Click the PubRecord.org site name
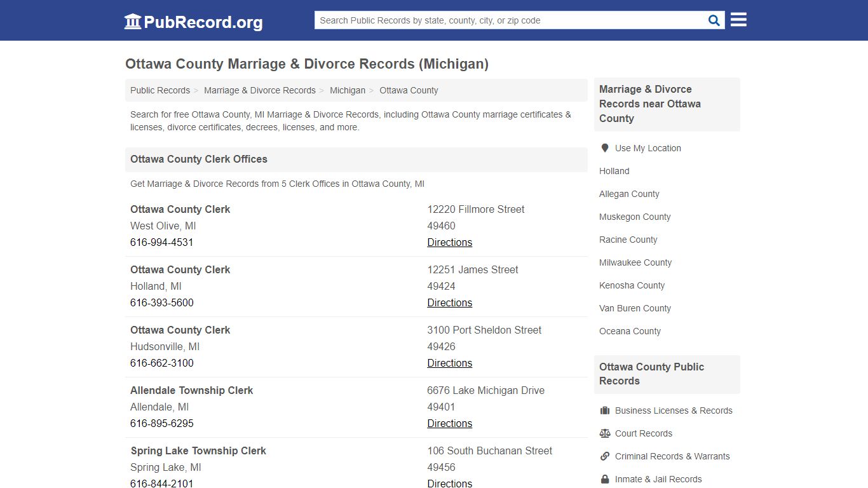 (x=203, y=22)
